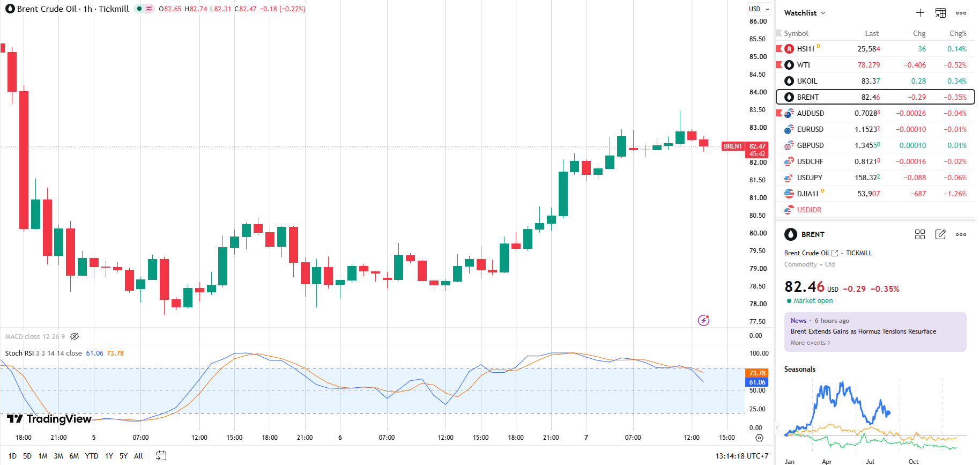Select the UKOIL watchlist row
Screen dimensions: 980x465
click(875, 81)
